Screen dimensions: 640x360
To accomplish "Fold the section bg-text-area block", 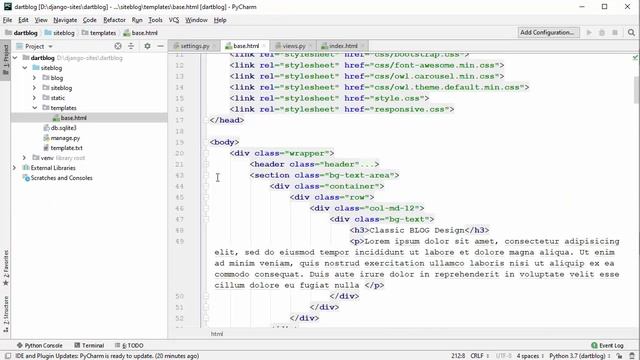I will point(206,176).
